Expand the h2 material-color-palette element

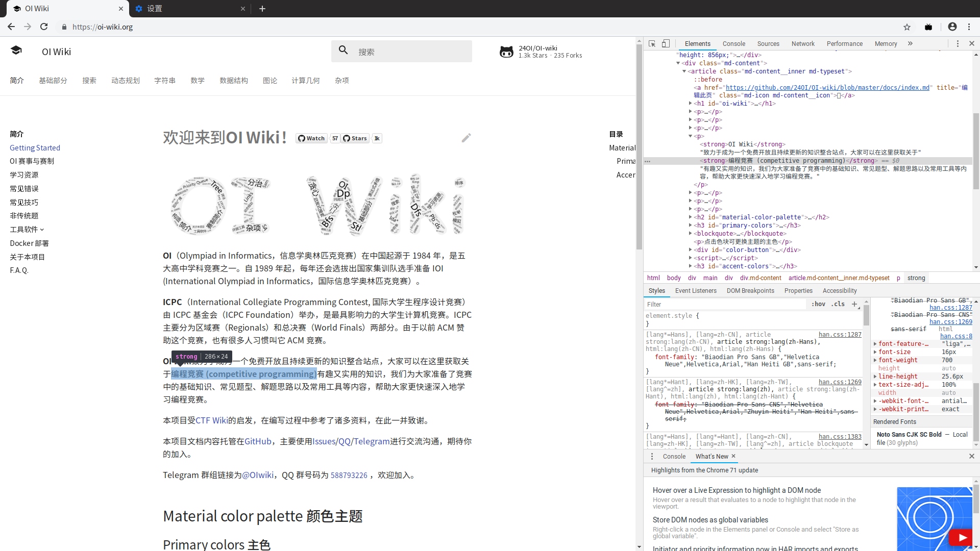[691, 217]
